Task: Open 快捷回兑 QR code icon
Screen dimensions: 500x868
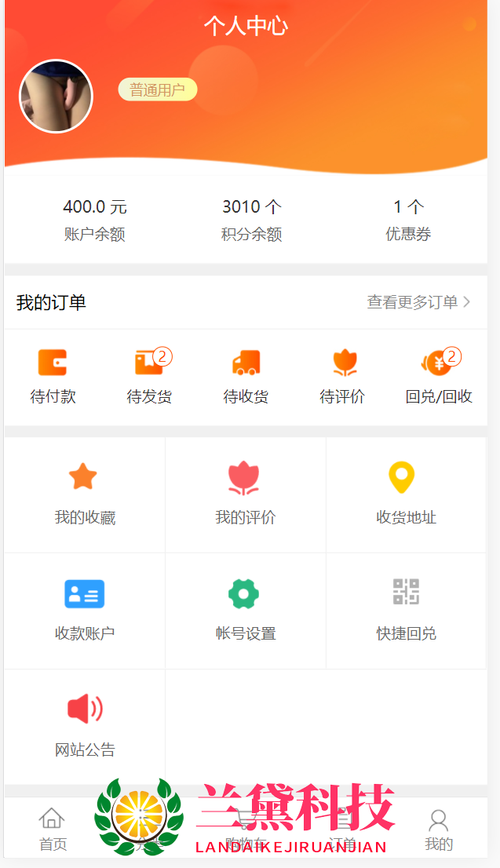Action: tap(406, 592)
